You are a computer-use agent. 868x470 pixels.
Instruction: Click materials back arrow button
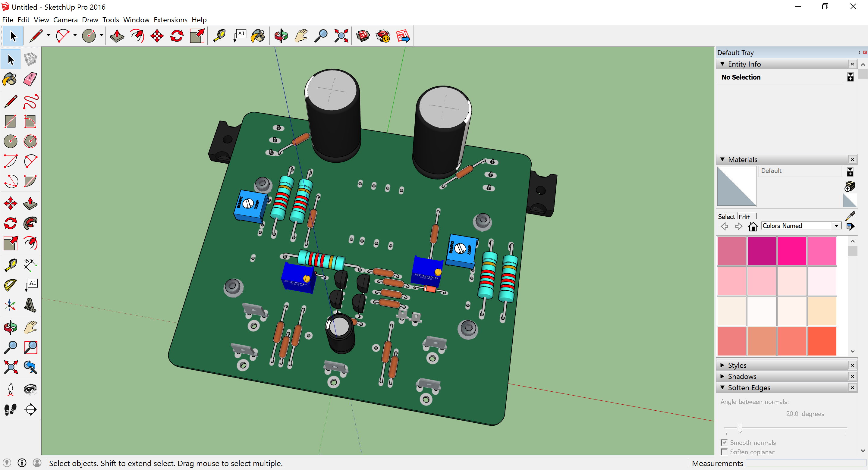(x=725, y=226)
